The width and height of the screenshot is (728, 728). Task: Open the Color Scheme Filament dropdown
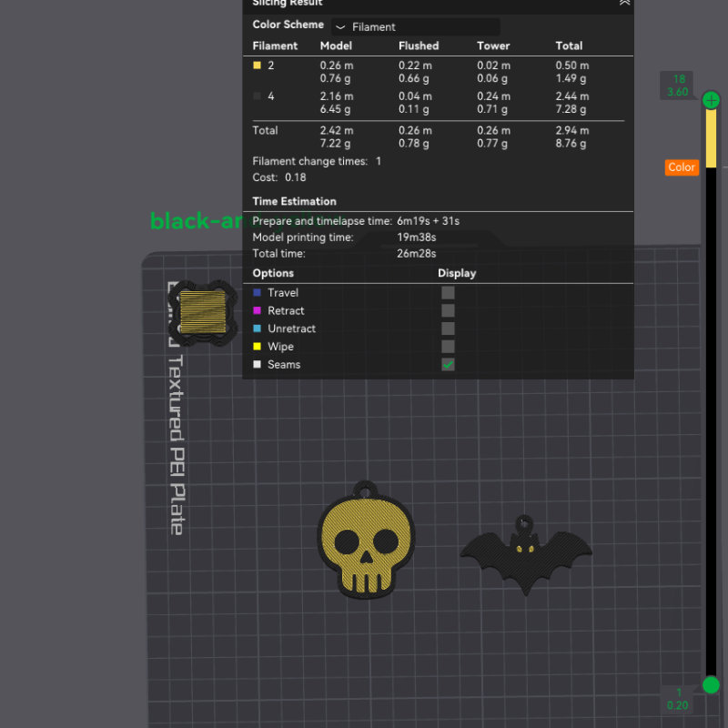415,27
